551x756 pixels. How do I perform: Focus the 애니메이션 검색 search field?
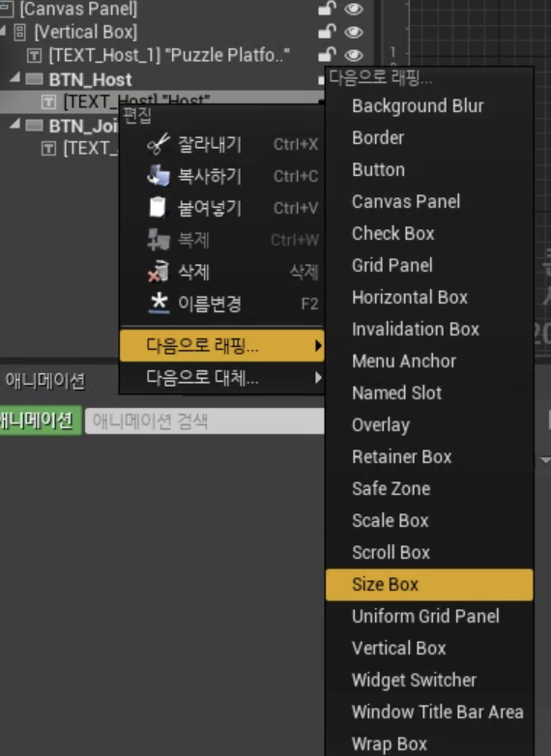pyautogui.click(x=204, y=421)
